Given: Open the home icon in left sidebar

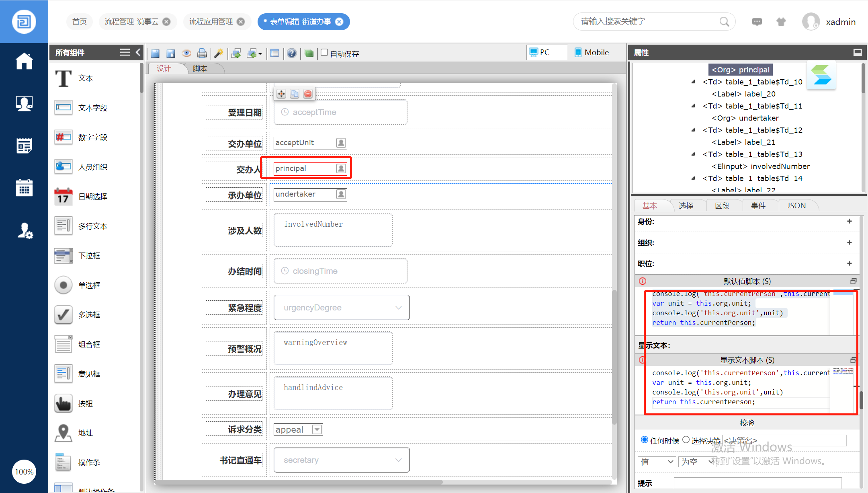Looking at the screenshot, I should 24,62.
